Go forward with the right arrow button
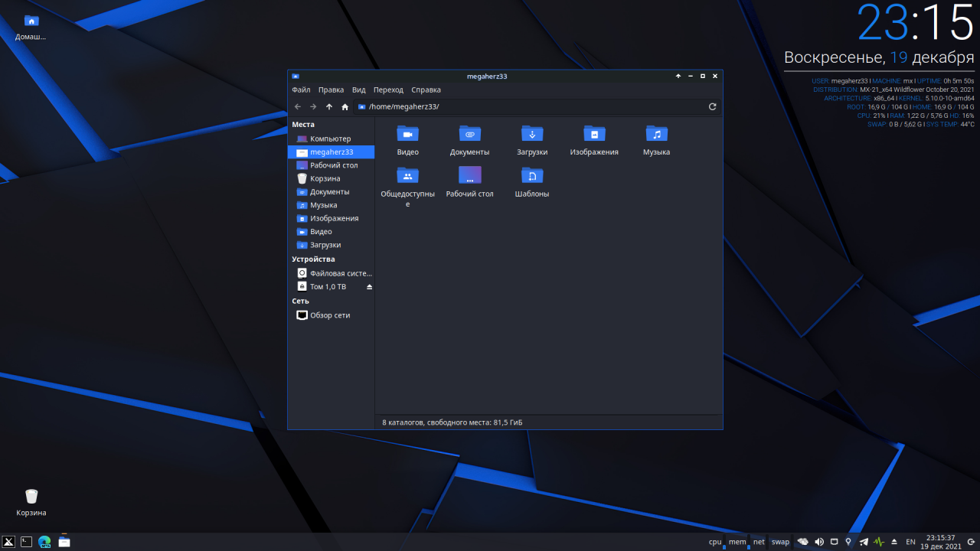This screenshot has height=551, width=980. (x=313, y=106)
